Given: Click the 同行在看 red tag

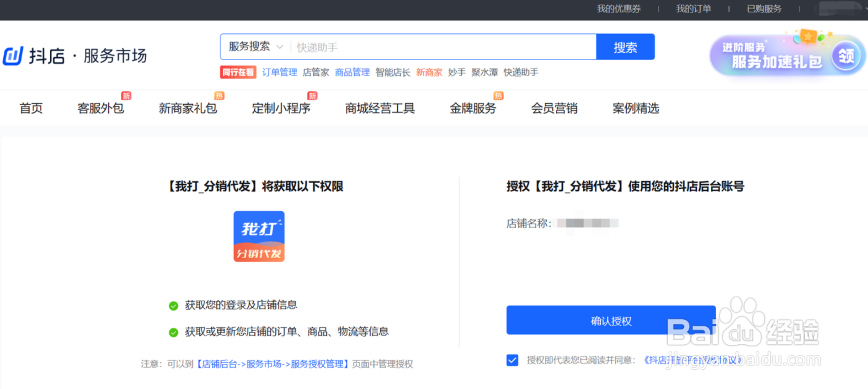Looking at the screenshot, I should pyautogui.click(x=238, y=72).
